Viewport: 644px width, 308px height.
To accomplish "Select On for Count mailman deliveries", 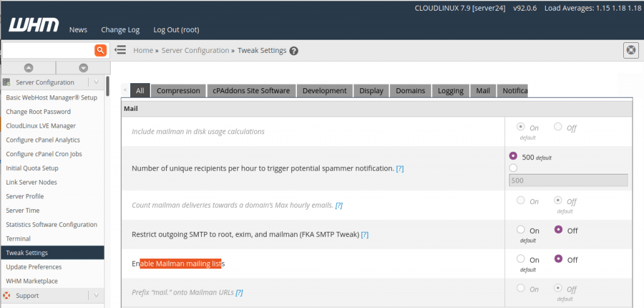I will point(521,200).
